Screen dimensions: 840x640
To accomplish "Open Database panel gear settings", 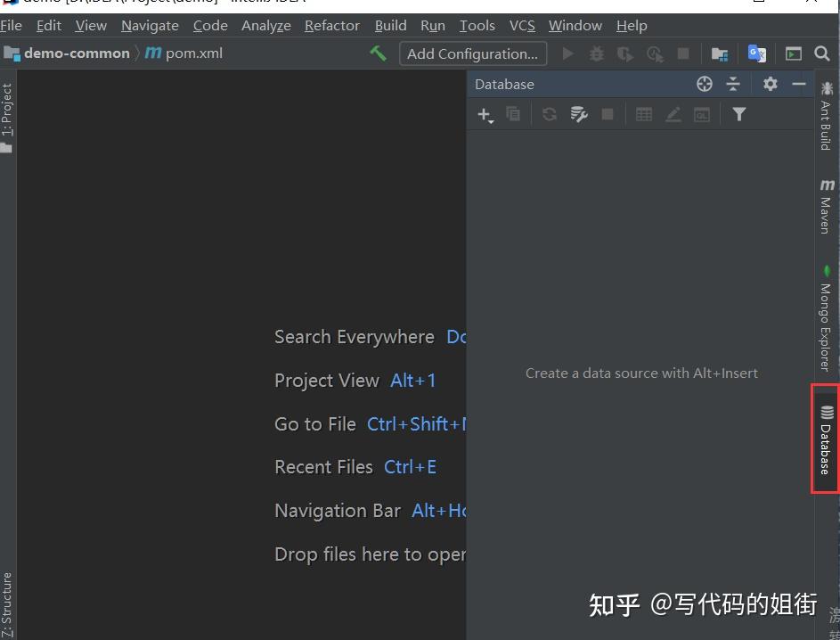I will (x=771, y=84).
